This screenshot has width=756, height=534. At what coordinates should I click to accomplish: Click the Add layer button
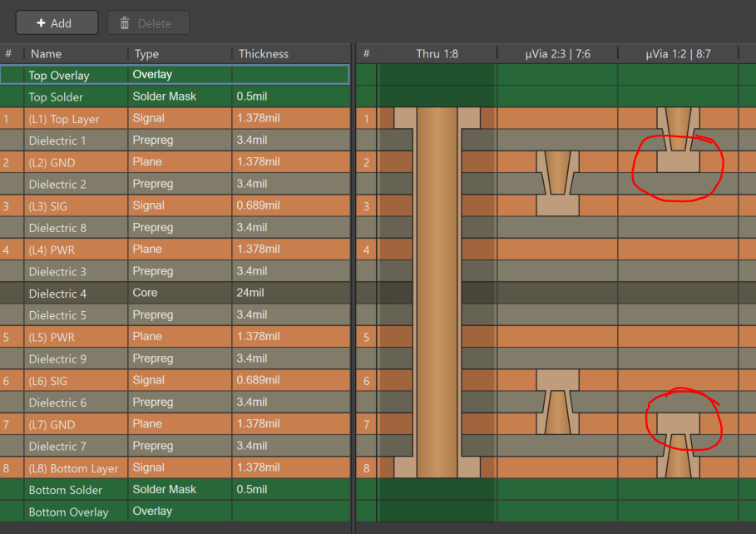57,23
